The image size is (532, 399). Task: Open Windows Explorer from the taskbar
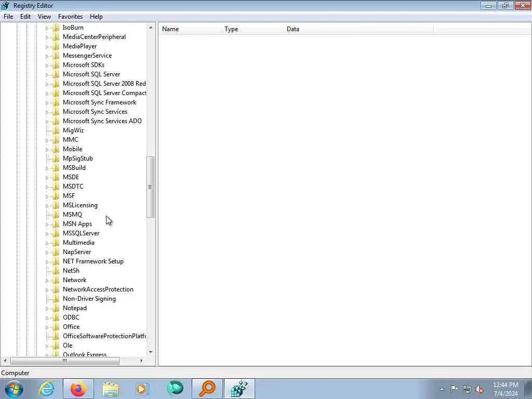(x=111, y=389)
